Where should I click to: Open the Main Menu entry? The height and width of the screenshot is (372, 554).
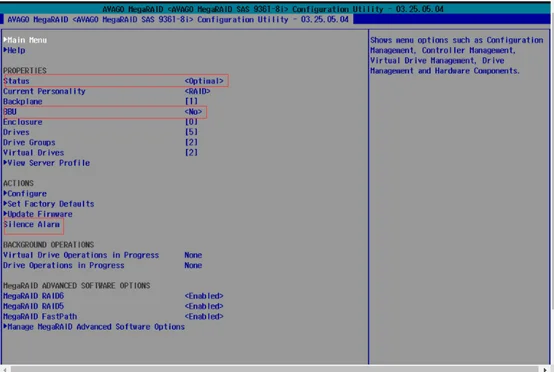tap(27, 40)
